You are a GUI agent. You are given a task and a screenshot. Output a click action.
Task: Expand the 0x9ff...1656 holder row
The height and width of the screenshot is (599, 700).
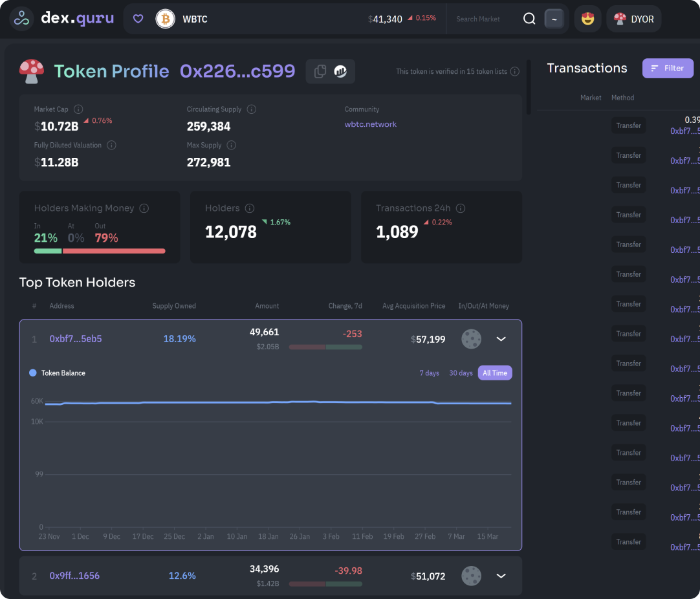tap(501, 576)
